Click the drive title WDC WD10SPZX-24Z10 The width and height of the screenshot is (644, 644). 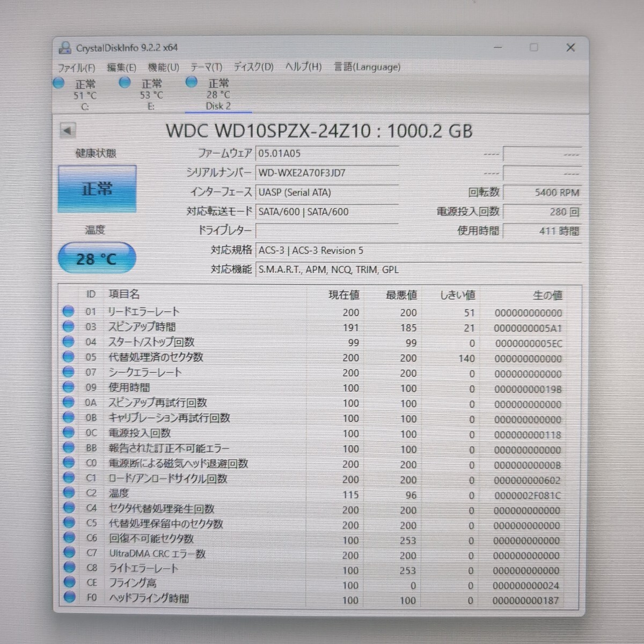(x=268, y=130)
